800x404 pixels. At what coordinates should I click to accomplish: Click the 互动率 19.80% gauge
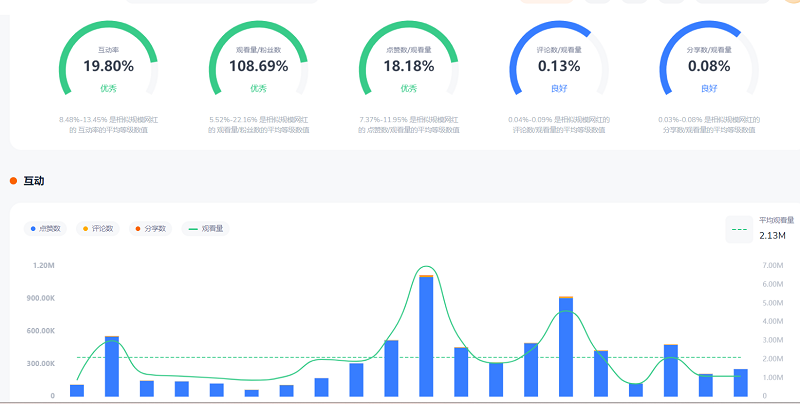tap(108, 64)
